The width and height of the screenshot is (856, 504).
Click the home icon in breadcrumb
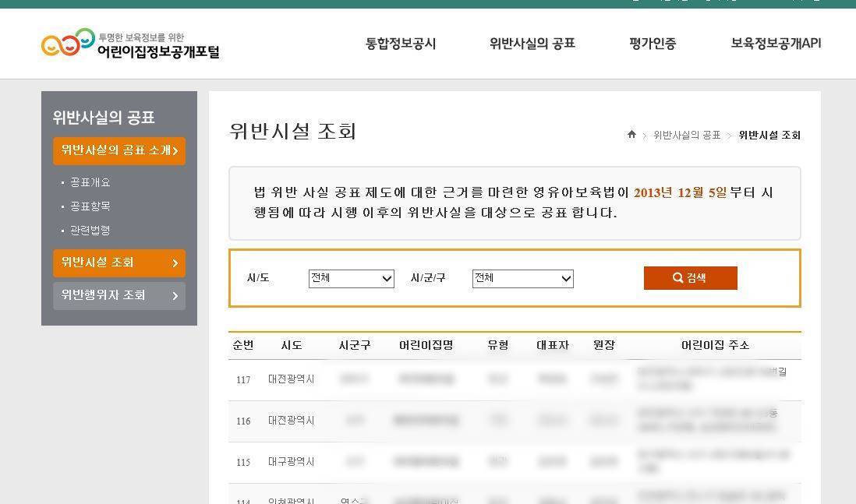[631, 134]
